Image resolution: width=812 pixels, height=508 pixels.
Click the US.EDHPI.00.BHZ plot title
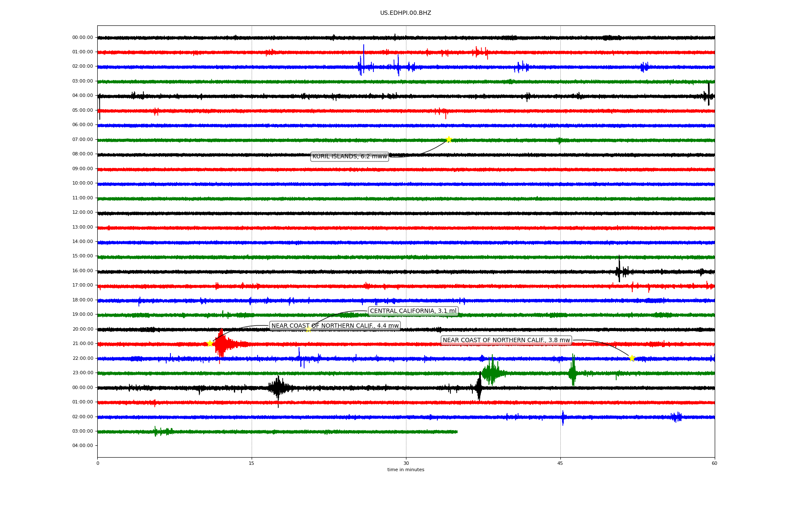tap(406, 13)
